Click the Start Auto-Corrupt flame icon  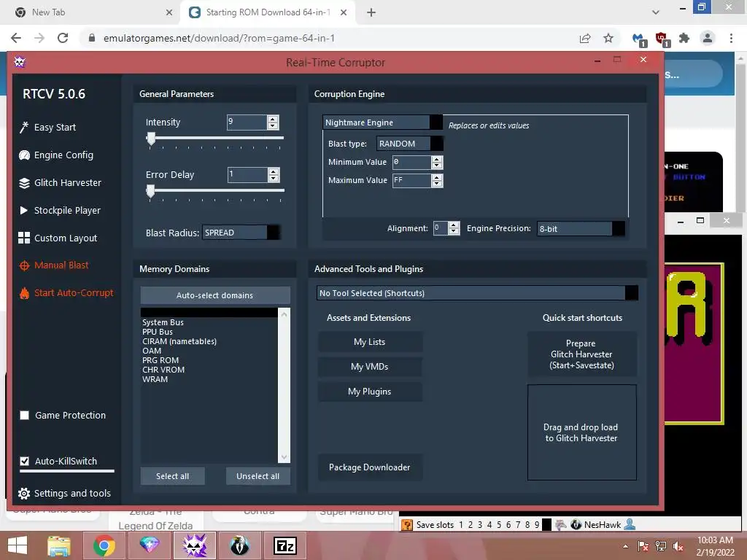(x=24, y=293)
